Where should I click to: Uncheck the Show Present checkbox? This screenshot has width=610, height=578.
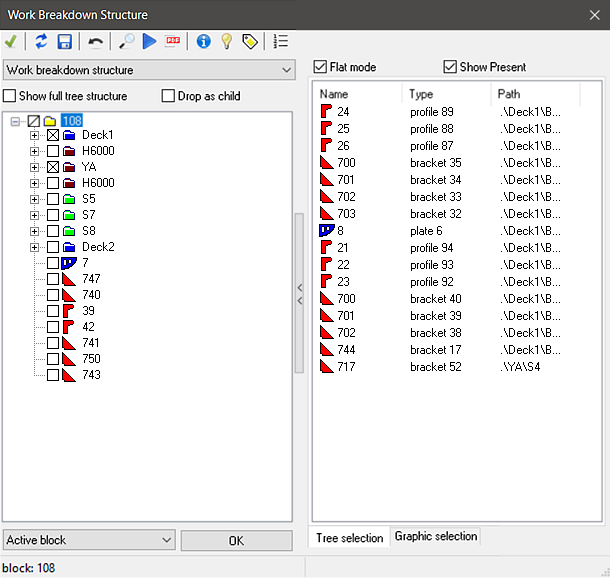point(449,67)
